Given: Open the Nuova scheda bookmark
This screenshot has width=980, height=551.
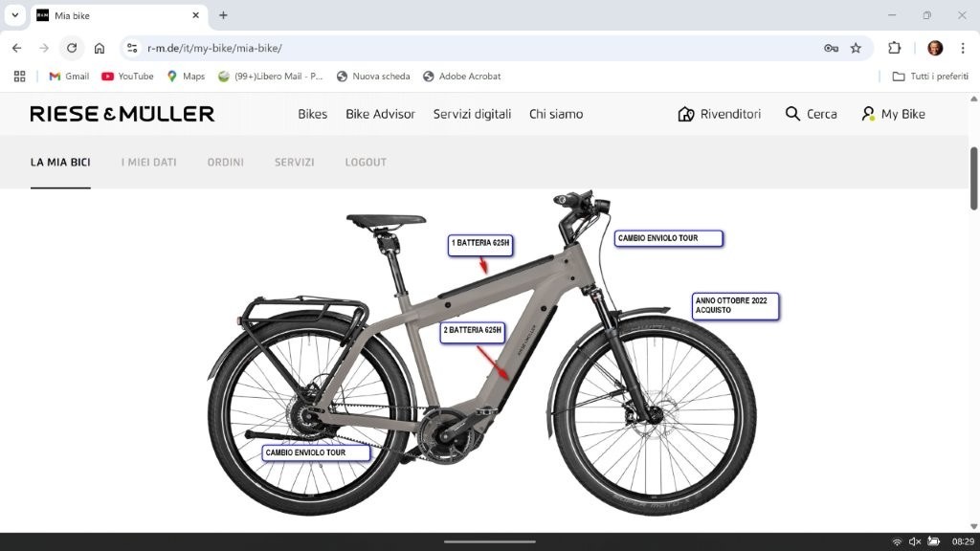Looking at the screenshot, I should (x=373, y=77).
